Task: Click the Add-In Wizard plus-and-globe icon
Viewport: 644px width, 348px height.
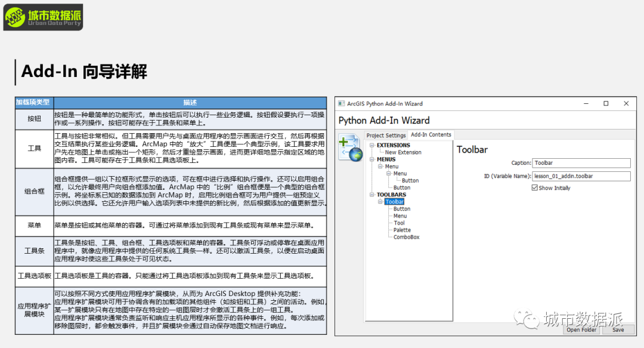Action: [351, 147]
